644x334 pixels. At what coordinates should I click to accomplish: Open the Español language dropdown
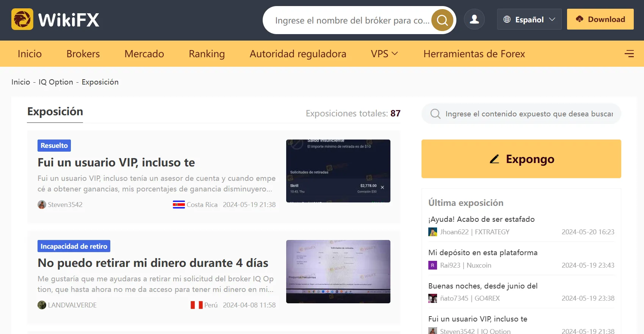tap(529, 19)
